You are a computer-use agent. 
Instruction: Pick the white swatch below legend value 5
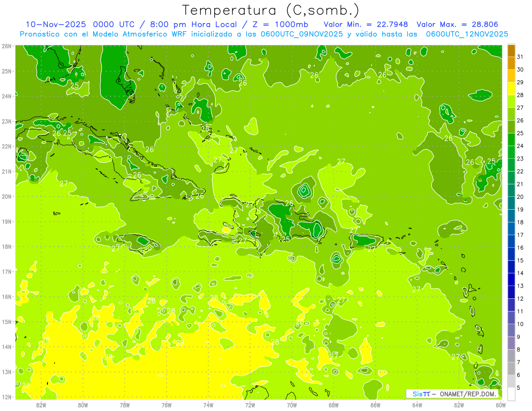(511, 394)
